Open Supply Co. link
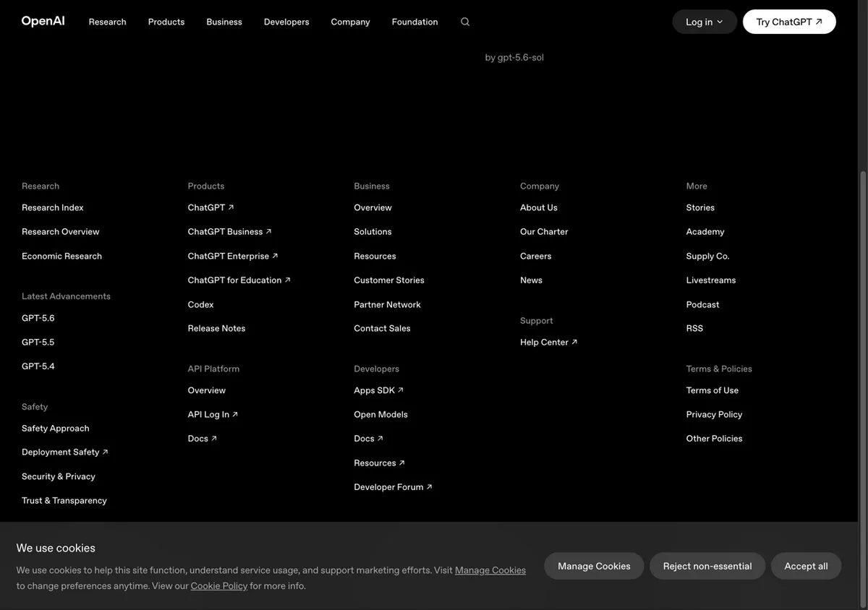Image resolution: width=868 pixels, height=610 pixels. [708, 256]
